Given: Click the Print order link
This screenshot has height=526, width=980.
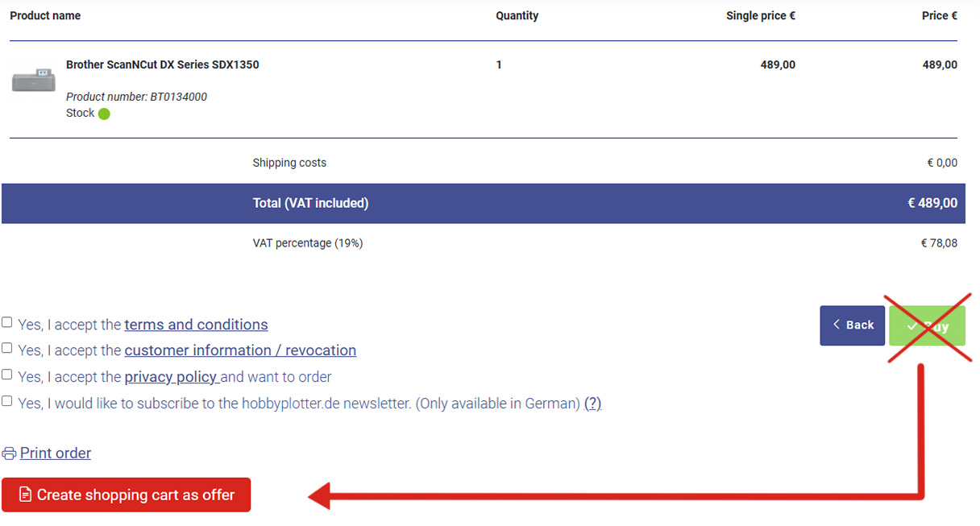Looking at the screenshot, I should [x=56, y=453].
